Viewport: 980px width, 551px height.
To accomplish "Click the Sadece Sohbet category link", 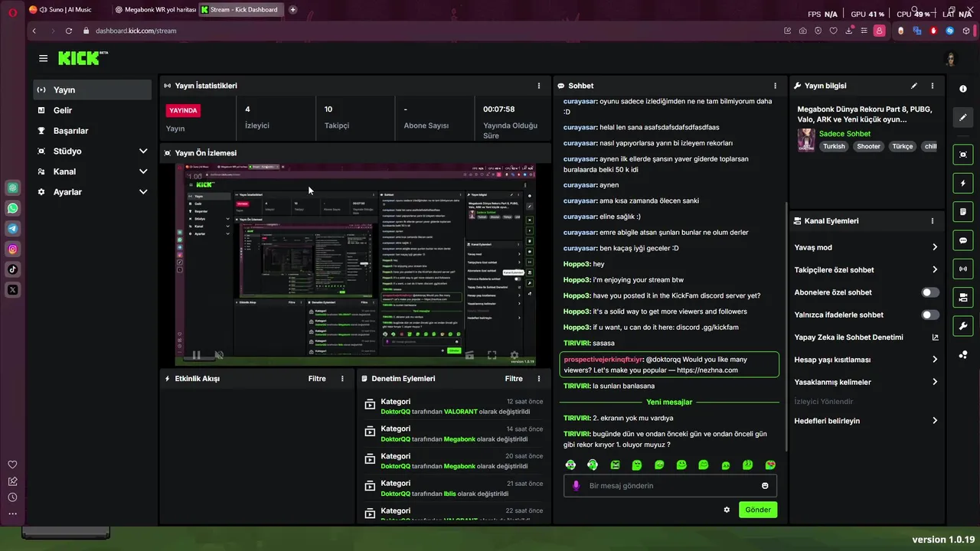I will [844, 134].
